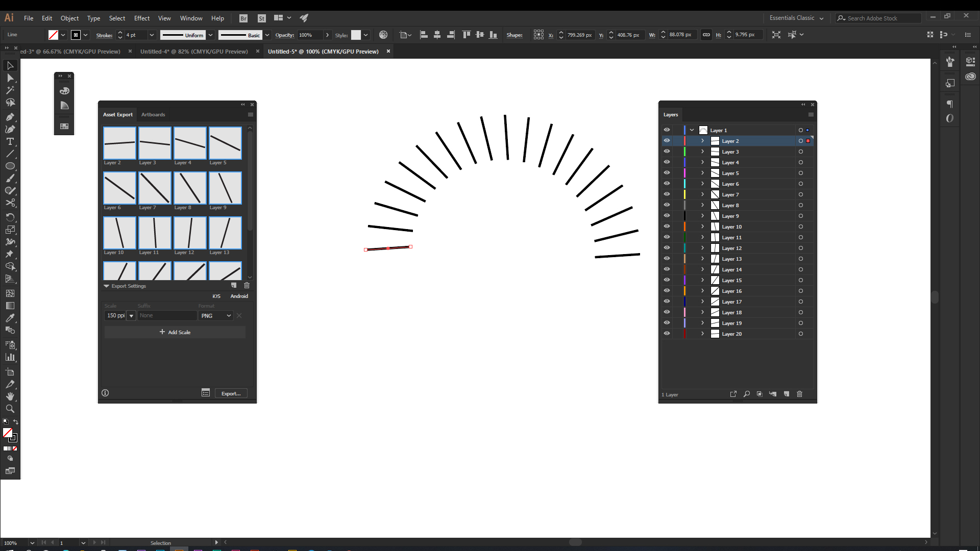Switch to the Artboards tab
This screenshot has height=551, width=980.
pos(153,114)
